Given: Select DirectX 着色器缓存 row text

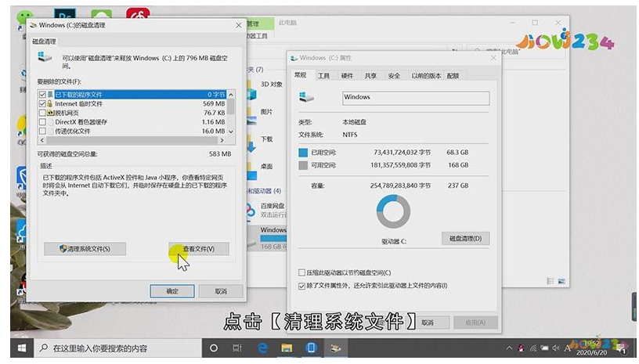Looking at the screenshot, I should [81, 122].
